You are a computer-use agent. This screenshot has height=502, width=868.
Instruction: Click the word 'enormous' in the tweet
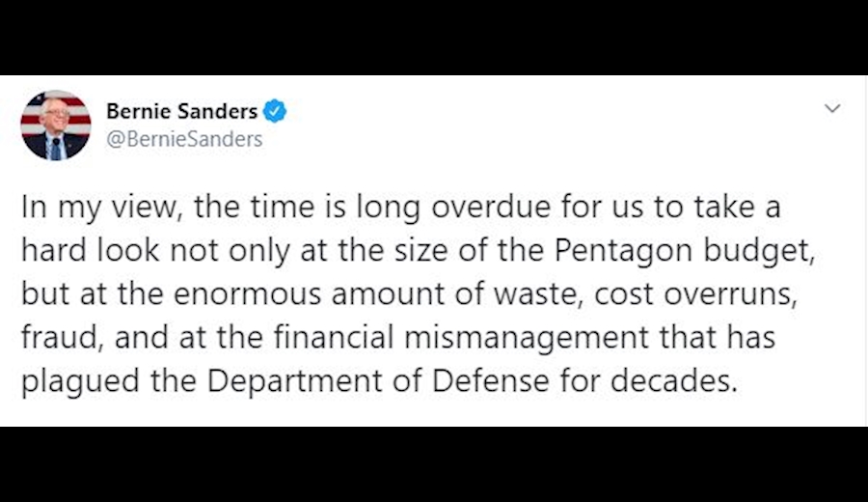[247, 294]
